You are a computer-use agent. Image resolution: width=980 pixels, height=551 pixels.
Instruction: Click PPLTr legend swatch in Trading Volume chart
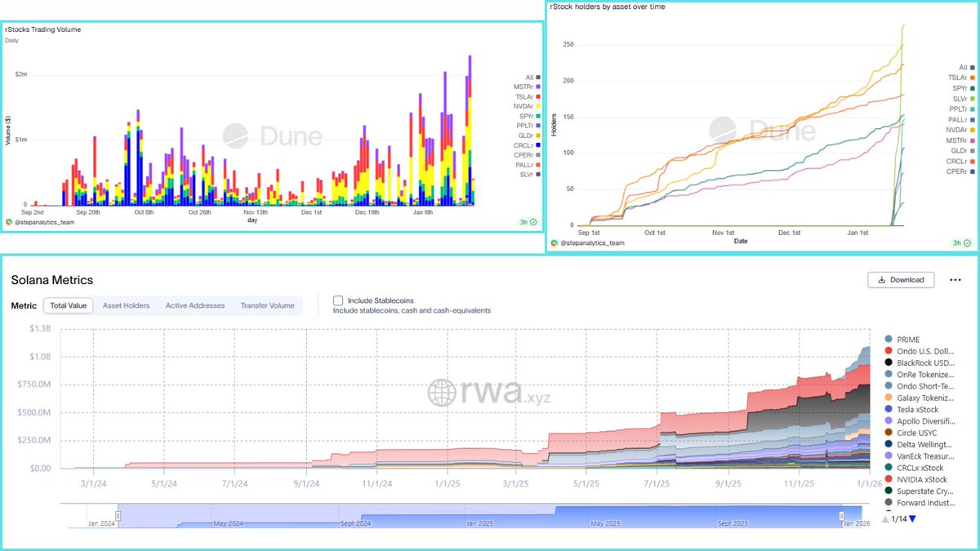tap(538, 127)
